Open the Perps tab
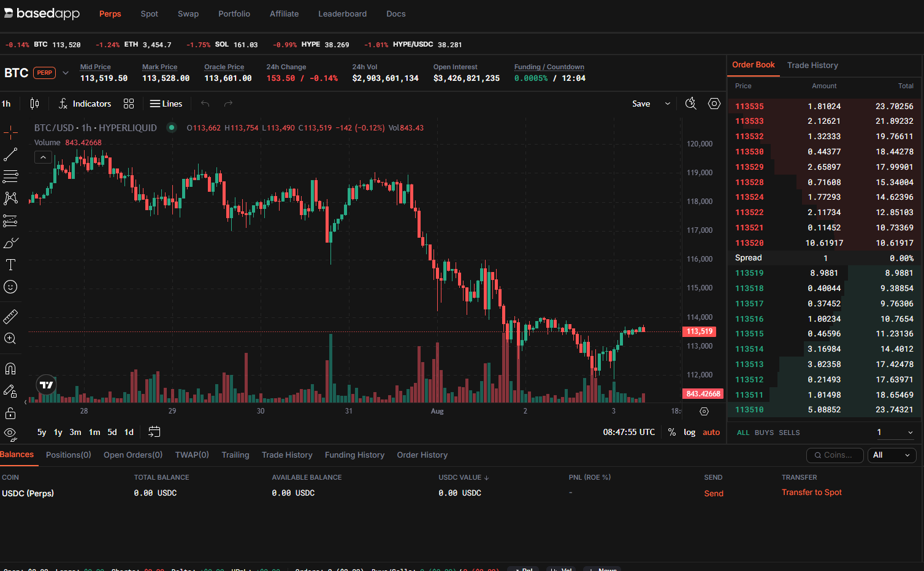 tap(110, 13)
